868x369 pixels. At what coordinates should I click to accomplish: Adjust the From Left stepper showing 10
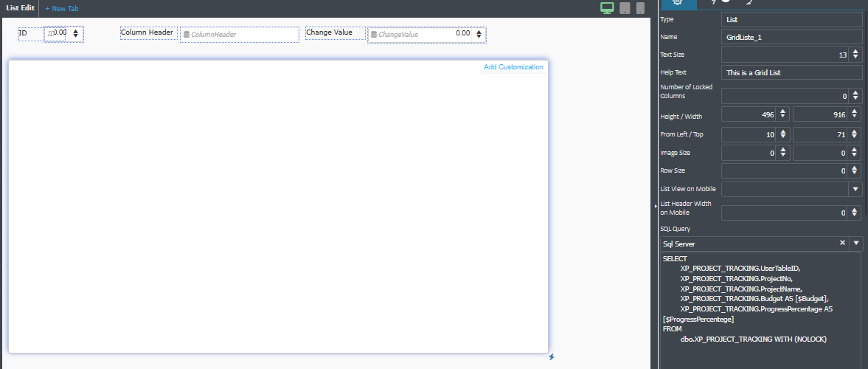[x=782, y=134]
